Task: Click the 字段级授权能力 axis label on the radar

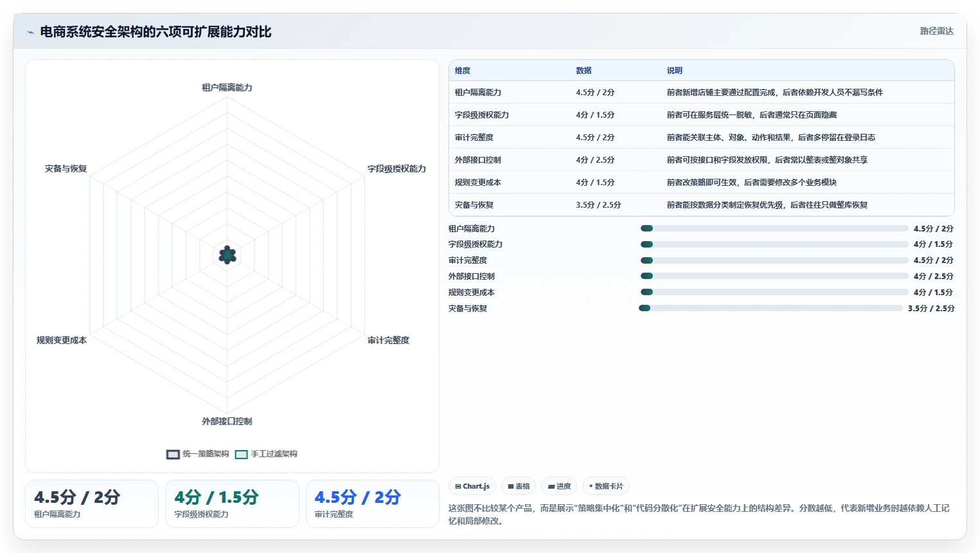Action: click(396, 168)
